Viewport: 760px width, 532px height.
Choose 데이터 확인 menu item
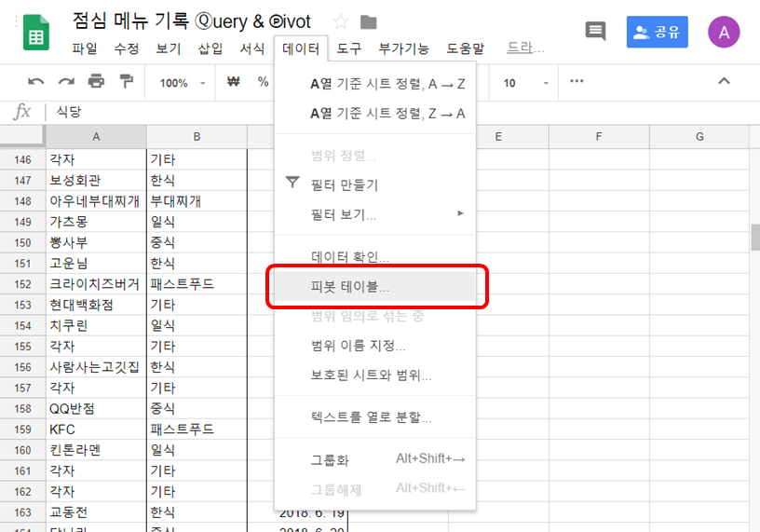(375, 256)
